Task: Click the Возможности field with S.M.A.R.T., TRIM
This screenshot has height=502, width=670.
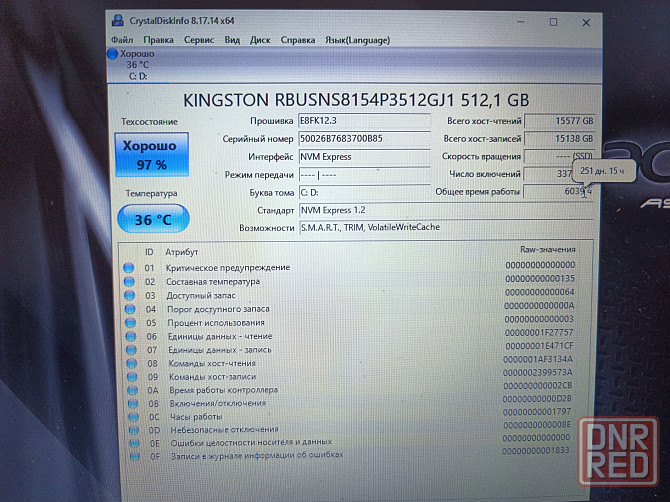Action: click(x=446, y=227)
